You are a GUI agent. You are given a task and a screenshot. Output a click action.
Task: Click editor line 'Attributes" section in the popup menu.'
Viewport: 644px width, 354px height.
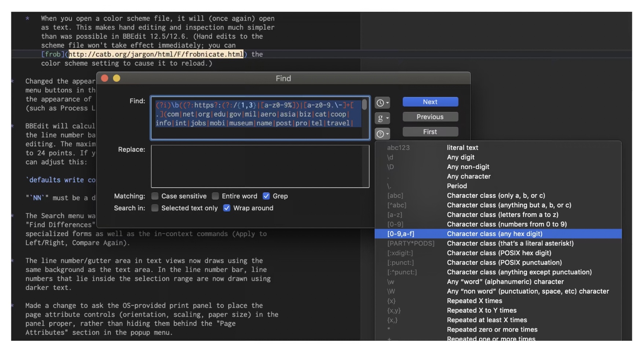pyautogui.click(x=99, y=333)
